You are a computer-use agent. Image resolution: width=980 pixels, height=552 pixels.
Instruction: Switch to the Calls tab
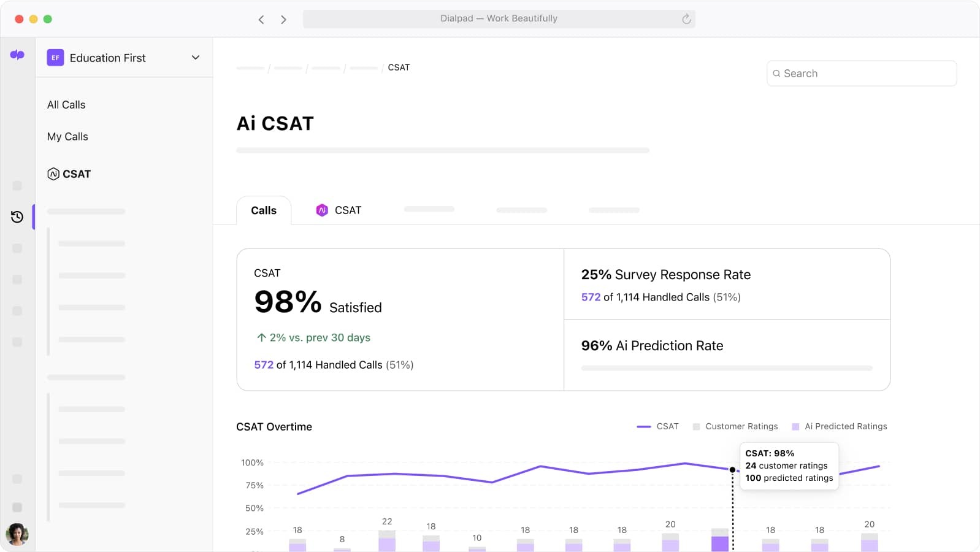pos(263,210)
